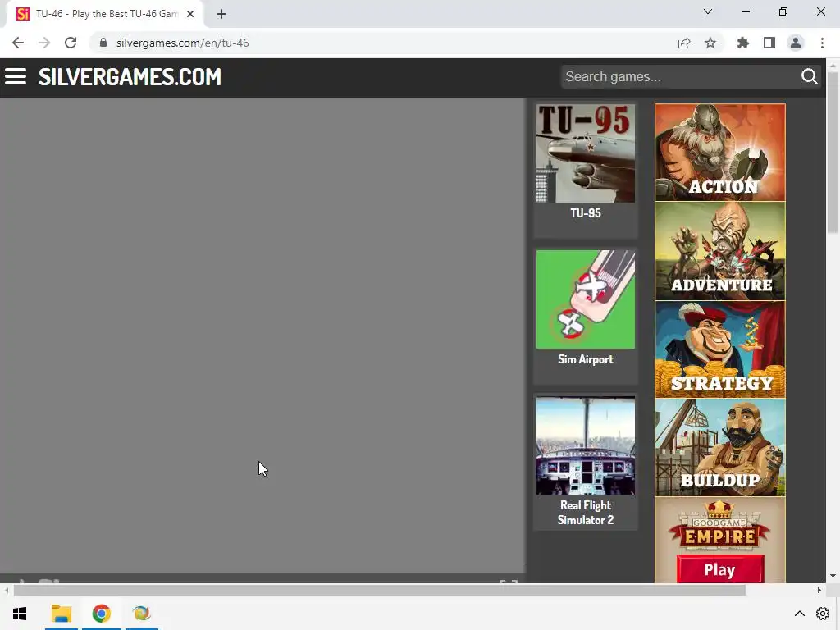
Task: Reload the current page
Action: (x=71, y=43)
